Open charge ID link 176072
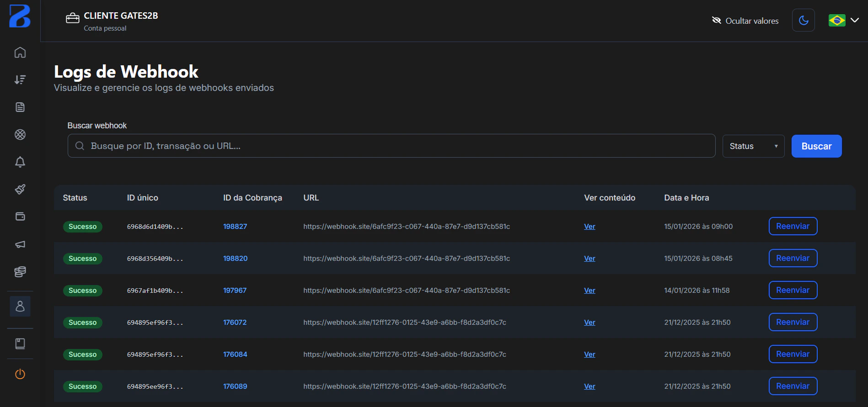 click(235, 322)
